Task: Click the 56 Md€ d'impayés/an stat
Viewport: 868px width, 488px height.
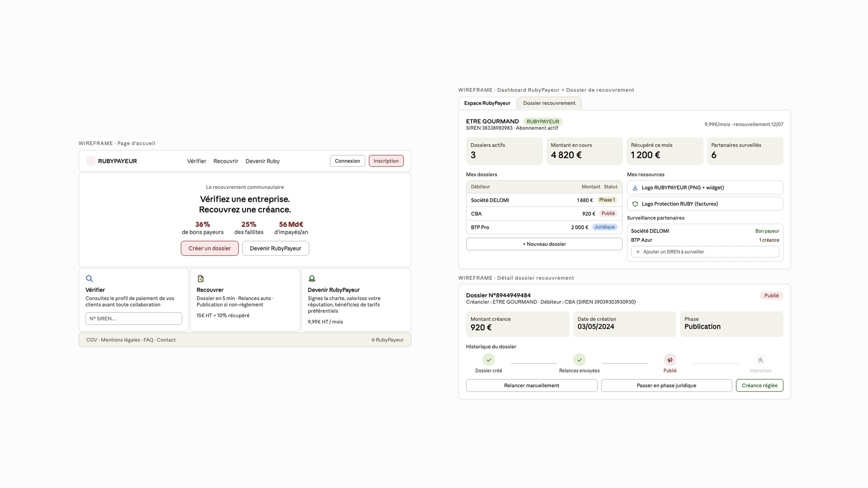Action: tap(291, 228)
